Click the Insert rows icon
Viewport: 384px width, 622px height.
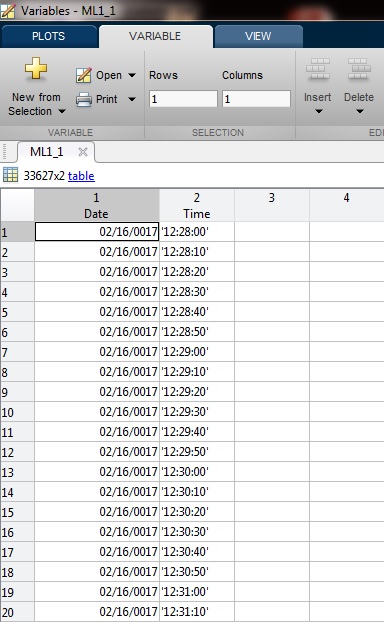[x=318, y=69]
